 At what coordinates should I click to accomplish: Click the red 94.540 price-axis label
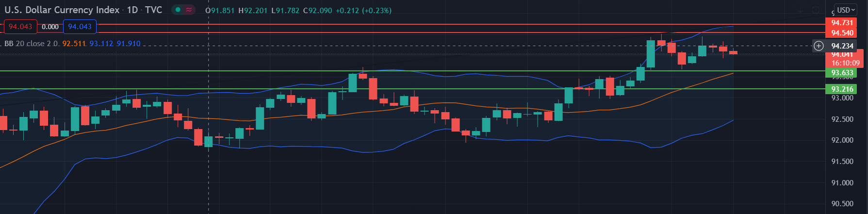[842, 33]
